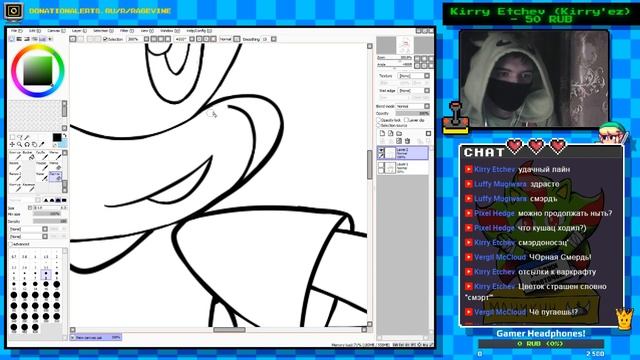Screen dimensions: 640x360
Task: Choose the softest brush edge shape
Action: click(x=46, y=200)
